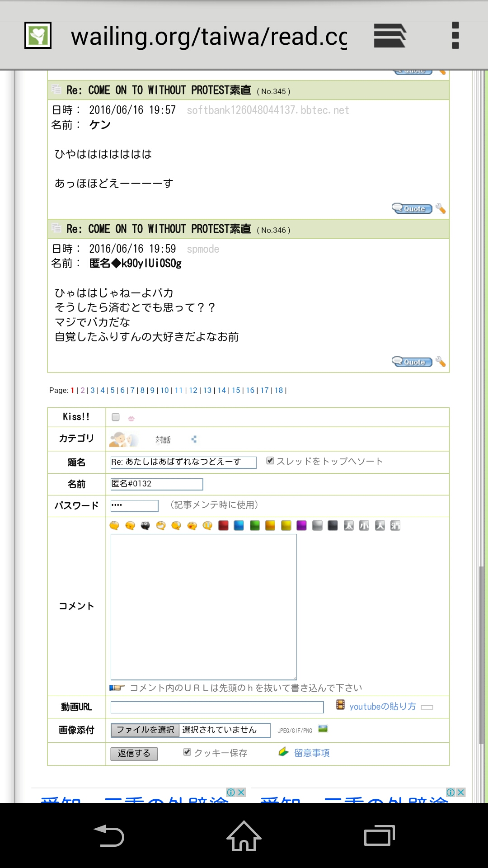Go to page 2 of thread

[x=83, y=390]
